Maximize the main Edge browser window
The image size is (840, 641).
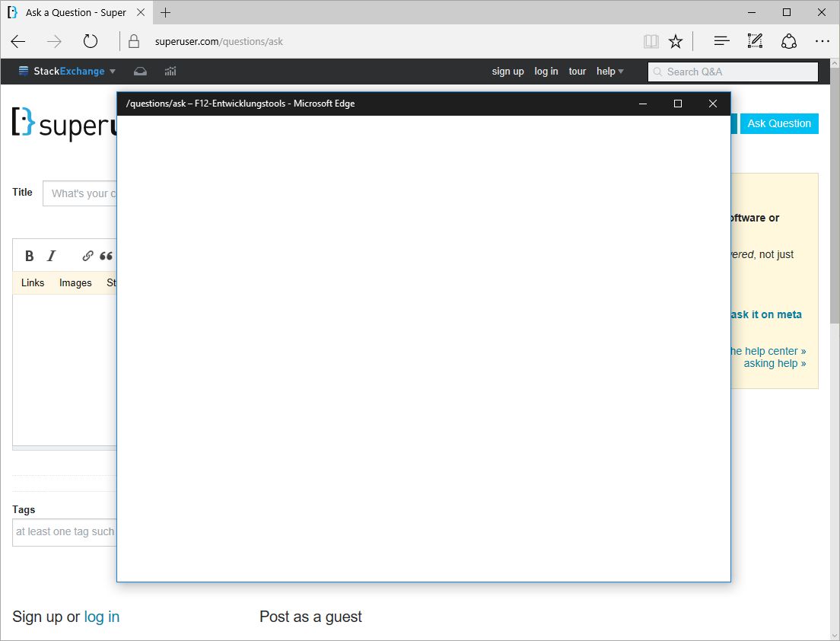pos(787,12)
